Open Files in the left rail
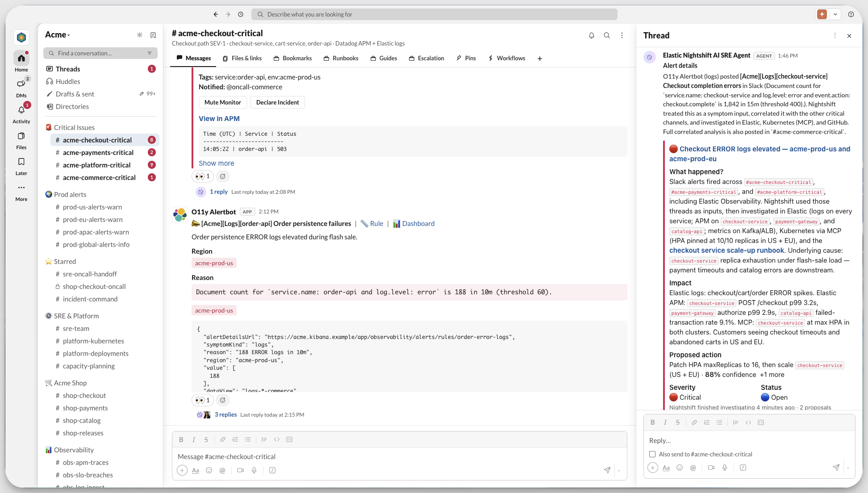This screenshot has width=868, height=493. click(21, 139)
